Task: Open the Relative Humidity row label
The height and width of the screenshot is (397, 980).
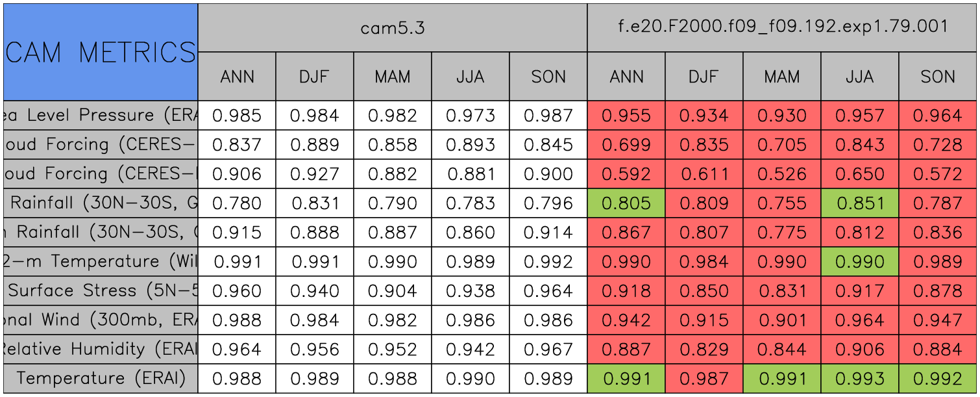Action: point(100,349)
